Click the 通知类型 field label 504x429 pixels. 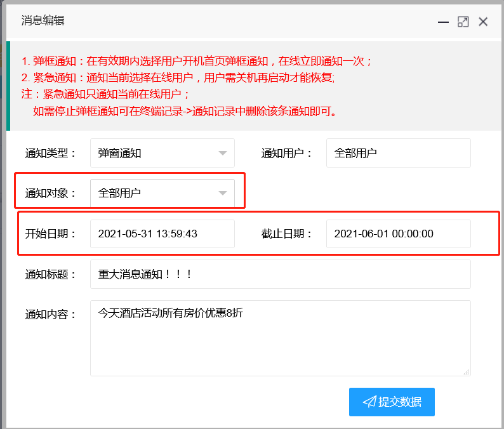tap(50, 153)
